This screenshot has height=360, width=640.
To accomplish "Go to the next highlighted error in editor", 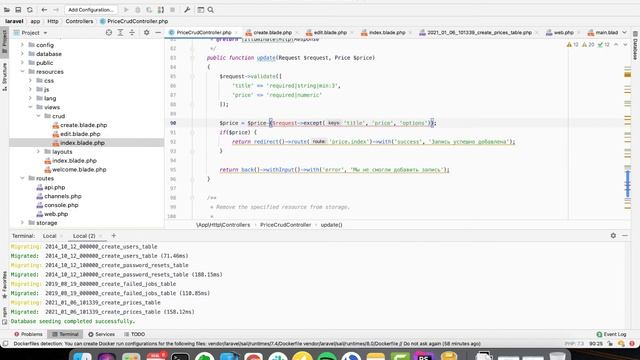I will (x=625, y=44).
